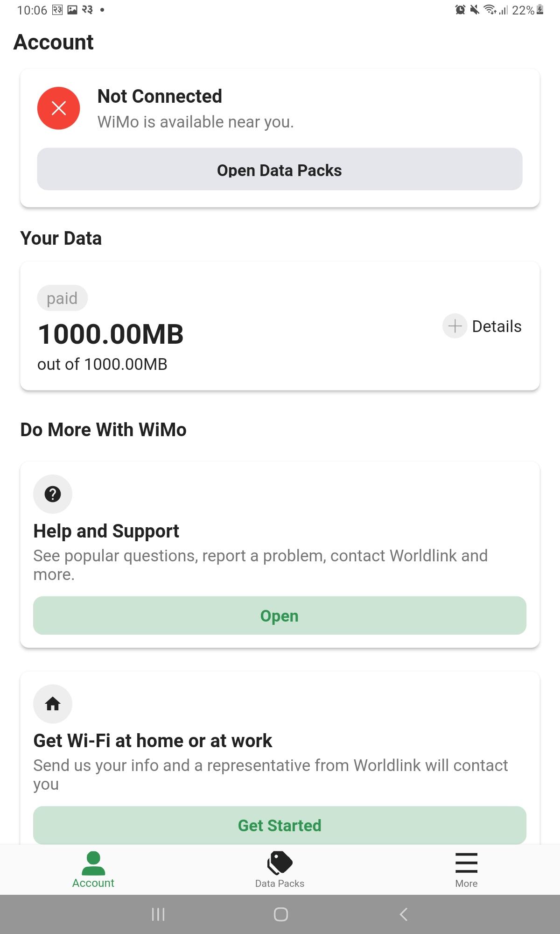Tap the More hamburger menu icon

click(x=466, y=863)
